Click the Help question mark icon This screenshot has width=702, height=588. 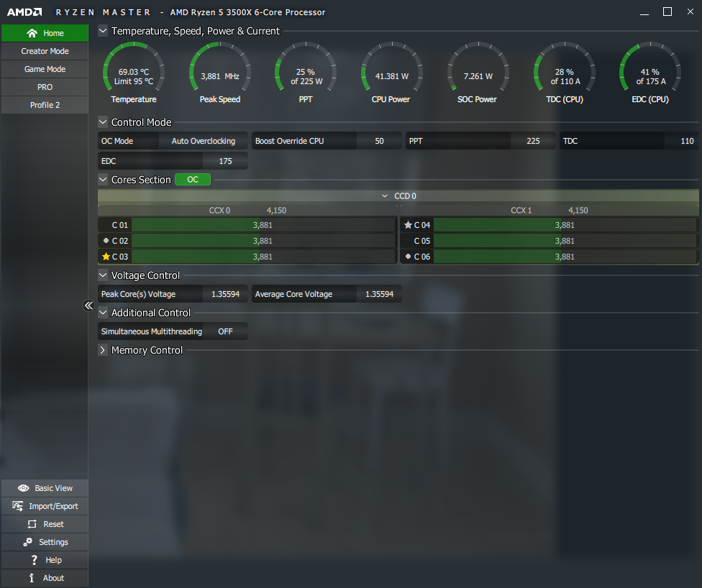[34, 560]
